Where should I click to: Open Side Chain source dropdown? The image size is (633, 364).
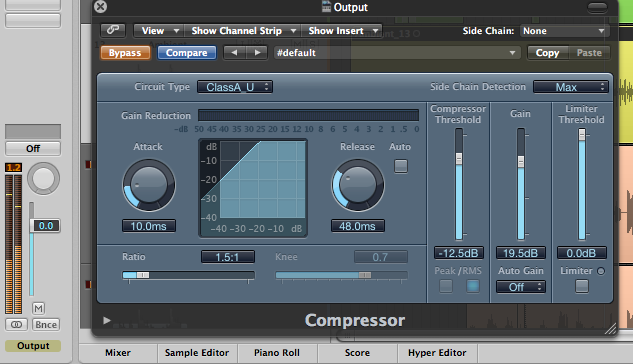tap(564, 31)
